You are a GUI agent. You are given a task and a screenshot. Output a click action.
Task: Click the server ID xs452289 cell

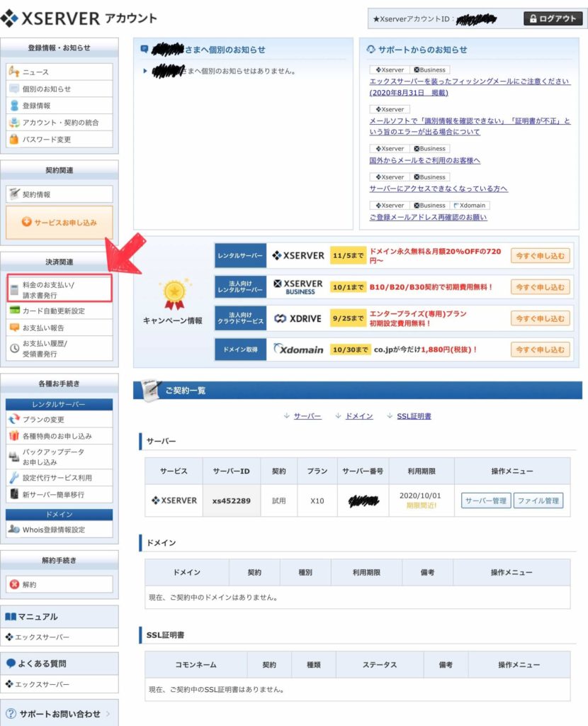(232, 501)
